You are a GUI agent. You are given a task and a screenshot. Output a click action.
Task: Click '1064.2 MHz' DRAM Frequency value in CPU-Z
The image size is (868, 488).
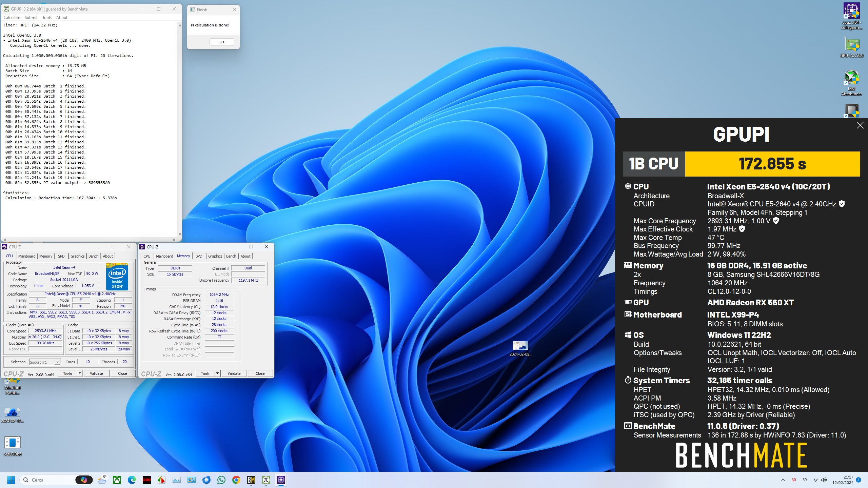[x=219, y=294]
